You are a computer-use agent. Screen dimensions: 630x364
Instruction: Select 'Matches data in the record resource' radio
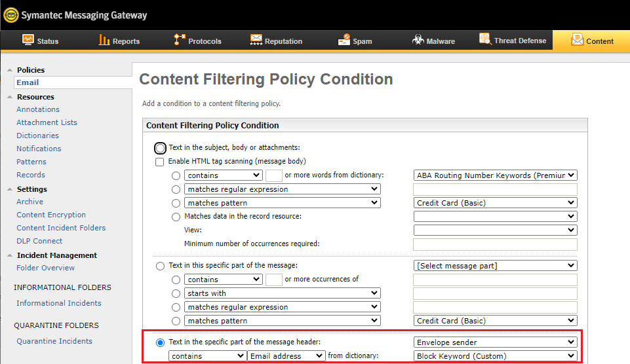click(176, 217)
